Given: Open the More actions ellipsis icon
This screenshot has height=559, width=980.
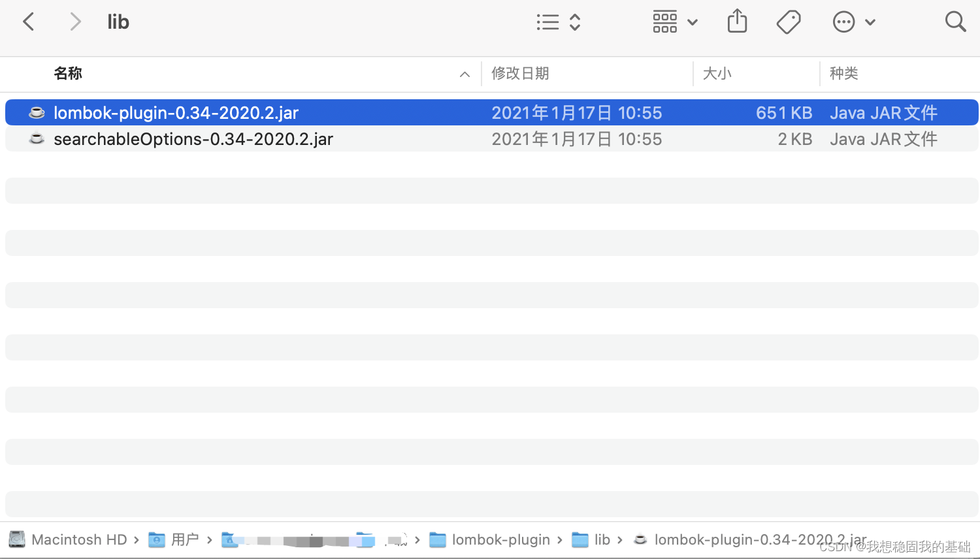Looking at the screenshot, I should [x=843, y=22].
